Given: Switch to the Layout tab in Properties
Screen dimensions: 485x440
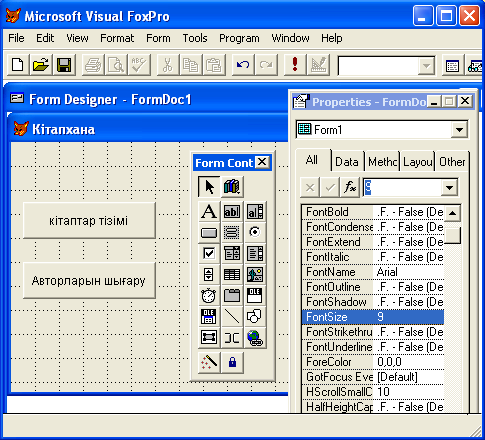Looking at the screenshot, I should (418, 162).
